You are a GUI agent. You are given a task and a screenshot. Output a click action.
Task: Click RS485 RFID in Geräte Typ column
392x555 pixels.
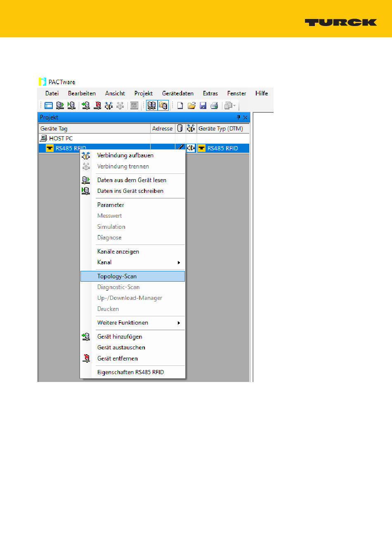(223, 148)
